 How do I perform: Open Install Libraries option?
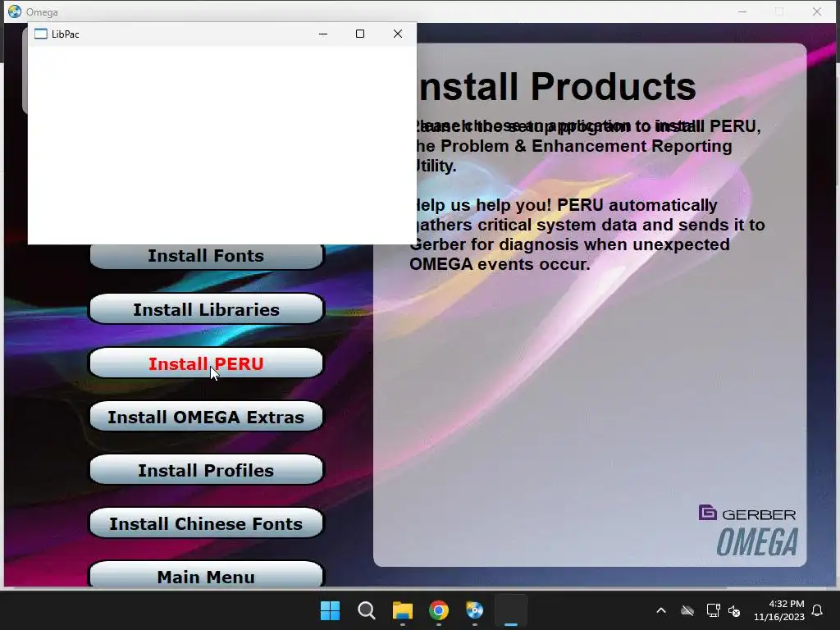click(206, 309)
